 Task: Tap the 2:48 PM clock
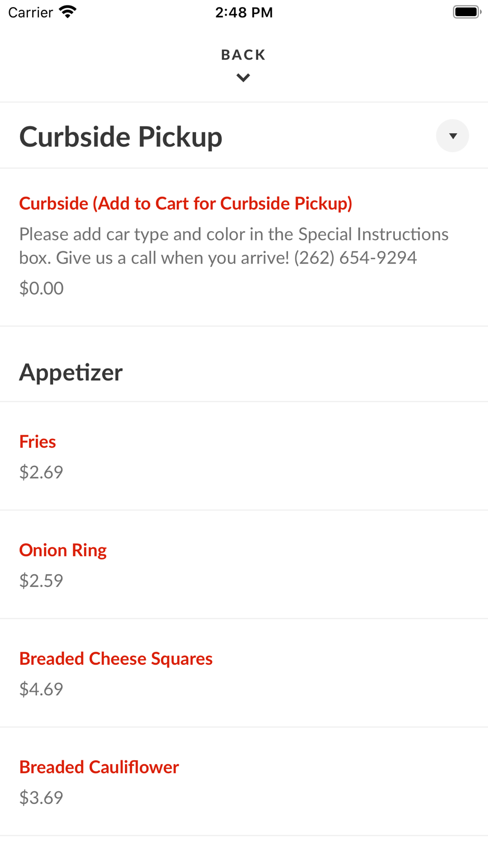point(244,12)
